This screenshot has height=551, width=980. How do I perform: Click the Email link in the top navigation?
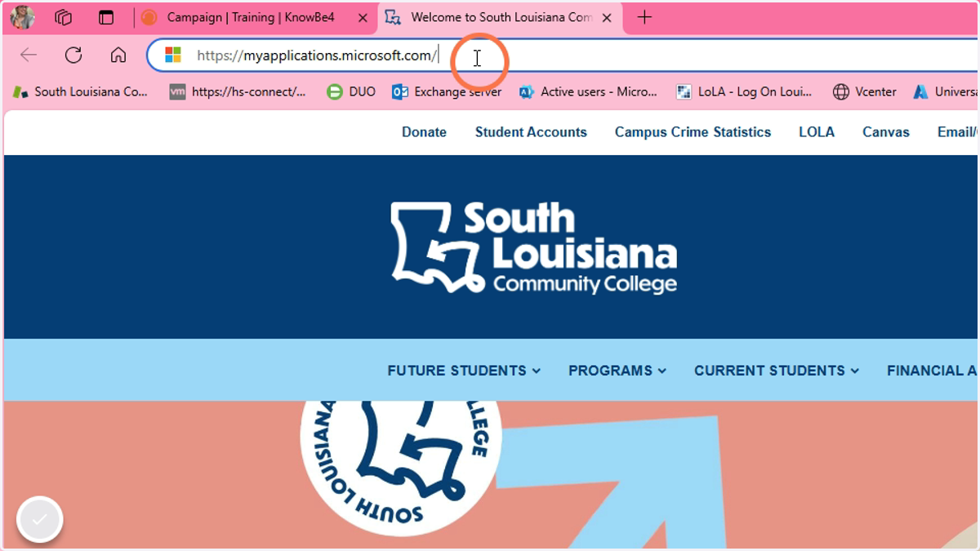coord(958,132)
